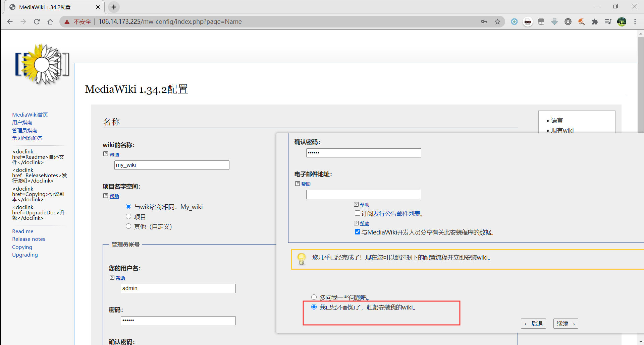This screenshot has width=644, height=345.
Task: Click page scrollbar up arrow
Action: (641, 33)
